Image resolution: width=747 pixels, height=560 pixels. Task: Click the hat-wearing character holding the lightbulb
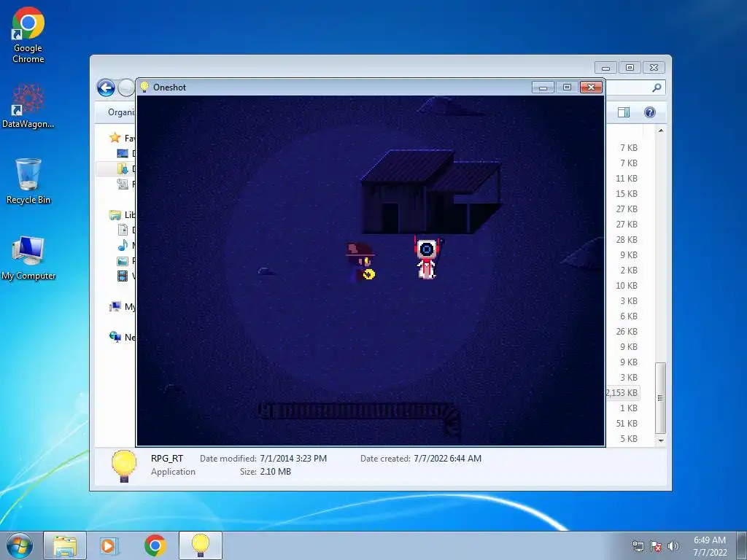(360, 262)
